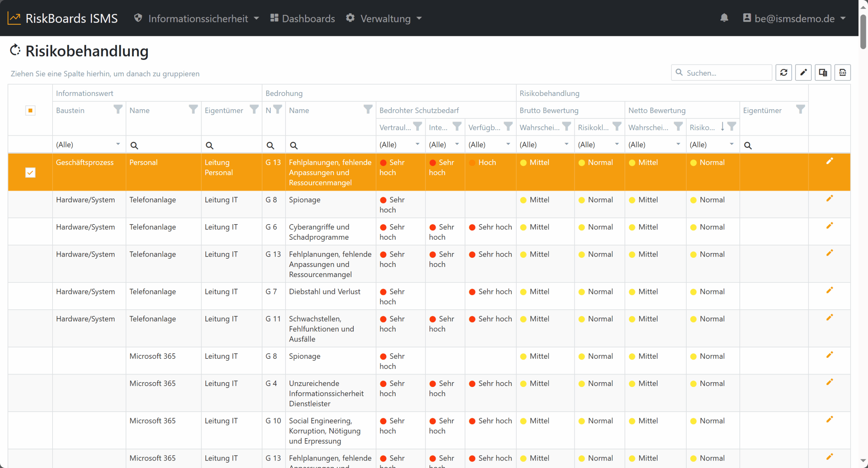The width and height of the screenshot is (868, 468).
Task: Open the Verwaltung menu
Action: 384,18
